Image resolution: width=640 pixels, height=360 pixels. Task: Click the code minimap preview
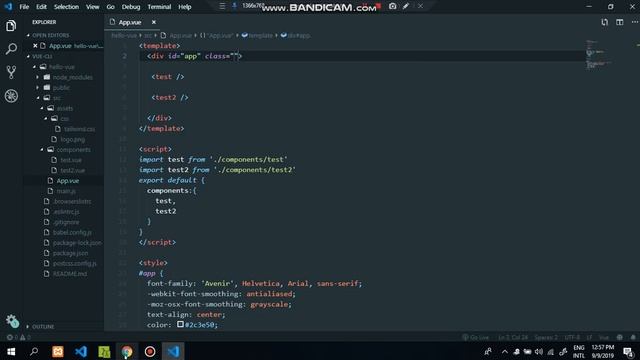click(x=598, y=55)
